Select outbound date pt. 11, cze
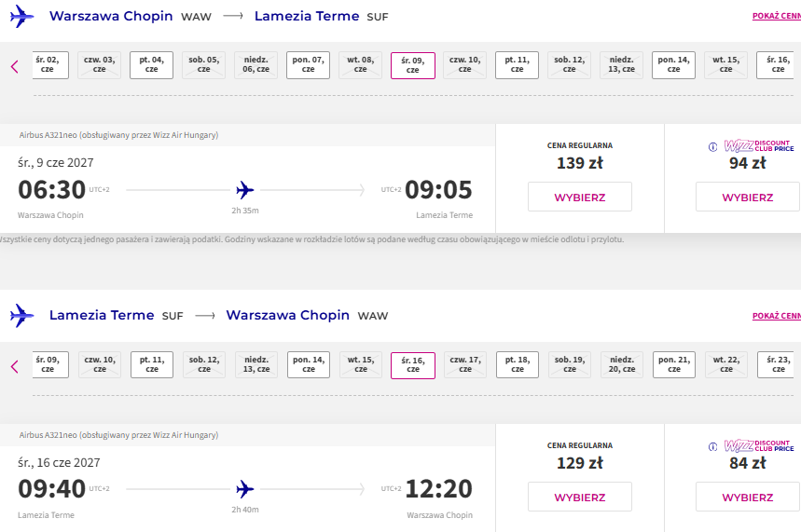This screenshot has height=532, width=801. coord(517,65)
